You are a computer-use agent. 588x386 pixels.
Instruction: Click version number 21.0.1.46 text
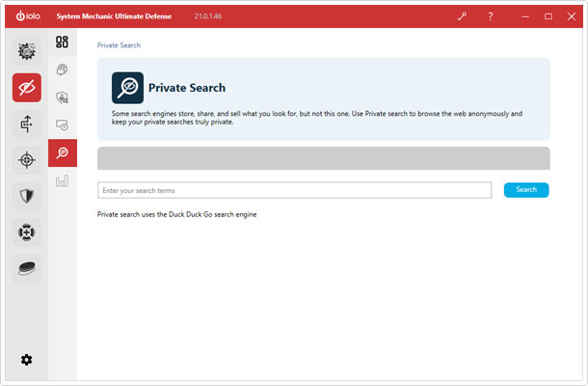208,16
